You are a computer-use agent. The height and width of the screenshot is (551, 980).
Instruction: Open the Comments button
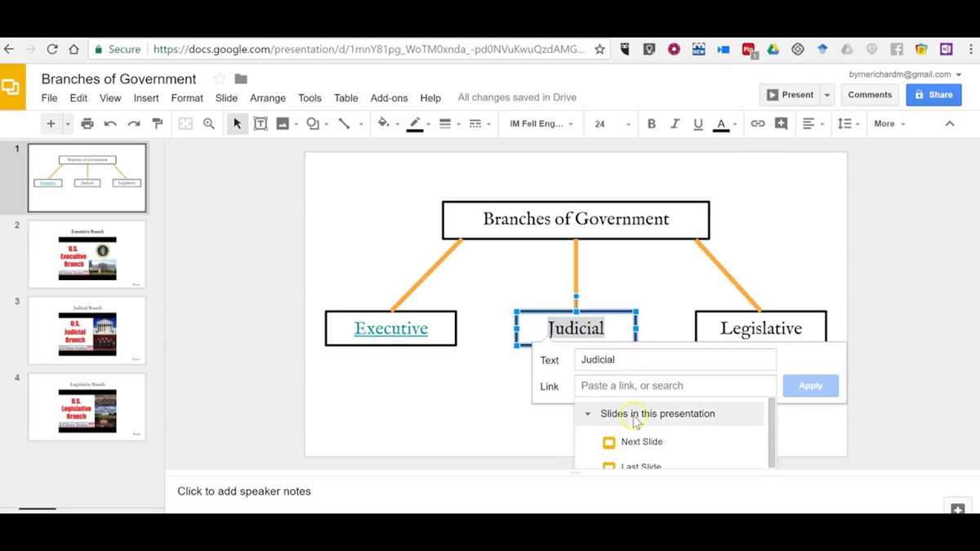click(870, 95)
